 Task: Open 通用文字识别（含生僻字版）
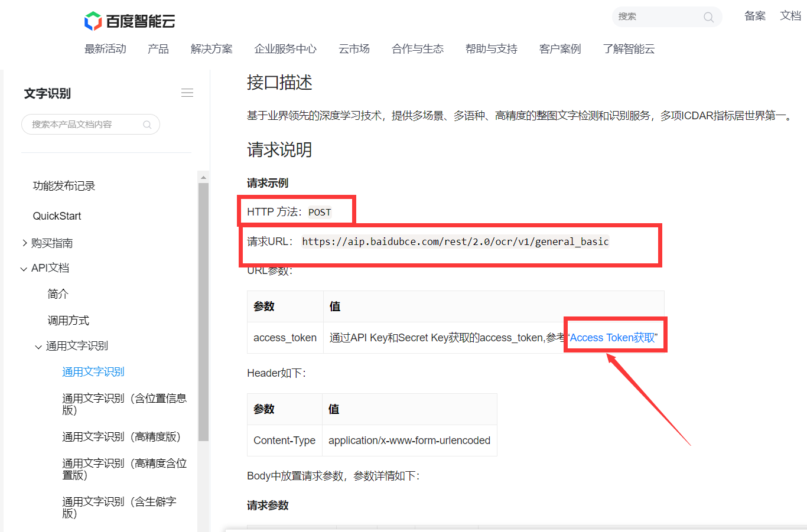click(119, 507)
